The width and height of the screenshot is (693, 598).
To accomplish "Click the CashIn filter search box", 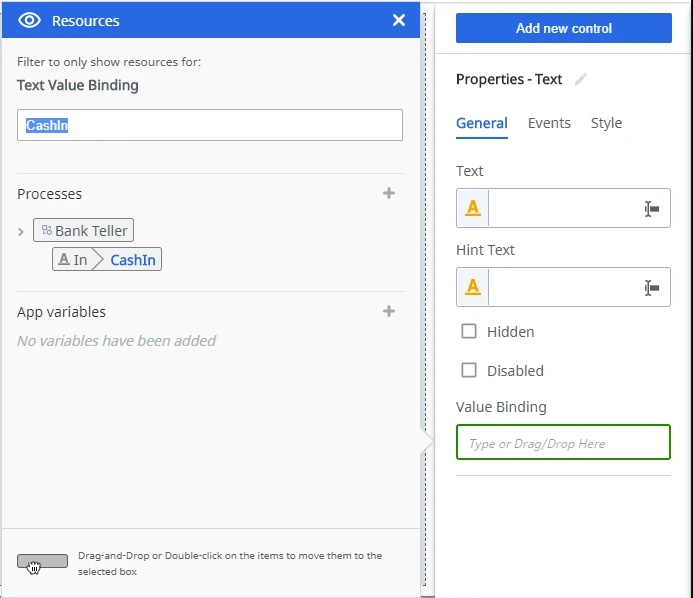I will (x=209, y=125).
